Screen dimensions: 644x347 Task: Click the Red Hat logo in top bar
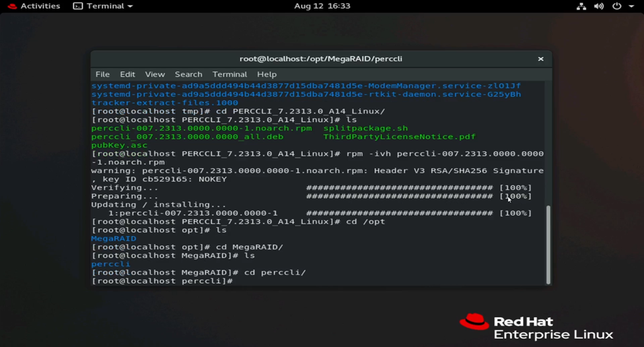[13, 6]
